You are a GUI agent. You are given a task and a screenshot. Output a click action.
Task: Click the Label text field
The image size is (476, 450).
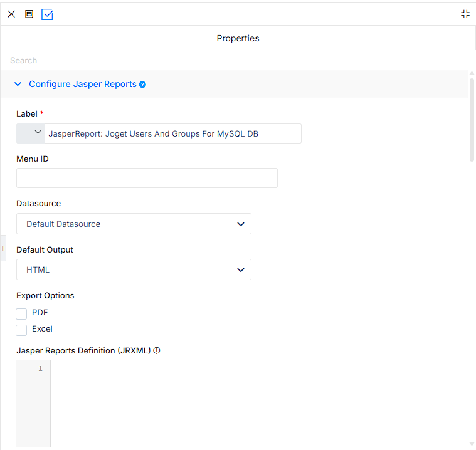coord(172,133)
